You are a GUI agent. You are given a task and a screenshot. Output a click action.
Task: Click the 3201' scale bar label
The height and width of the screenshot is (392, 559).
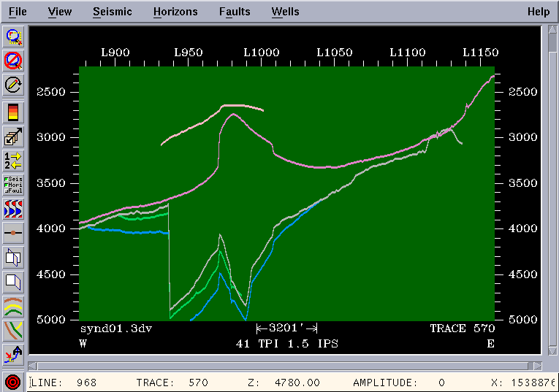(x=287, y=328)
